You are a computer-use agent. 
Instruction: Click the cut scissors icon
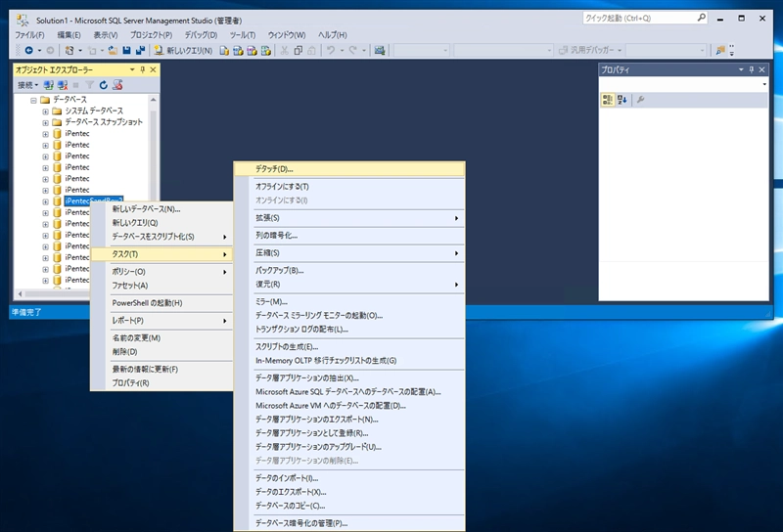pos(284,50)
